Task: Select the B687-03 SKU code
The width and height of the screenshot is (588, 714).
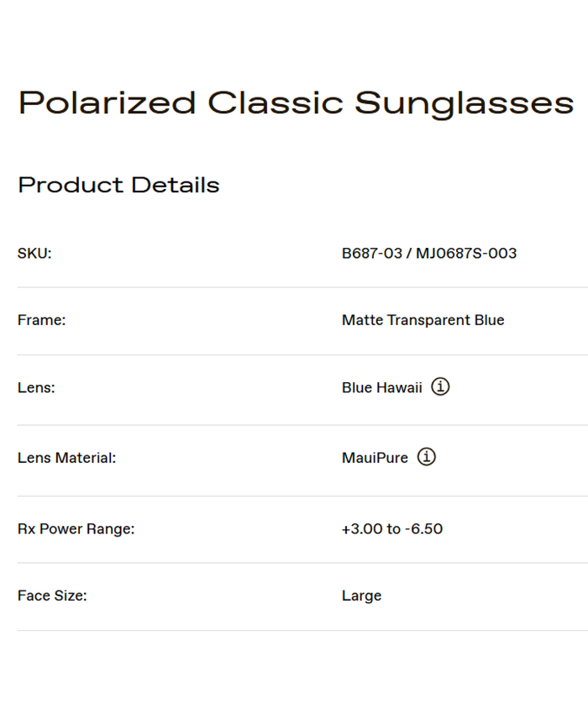Action: pos(372,254)
